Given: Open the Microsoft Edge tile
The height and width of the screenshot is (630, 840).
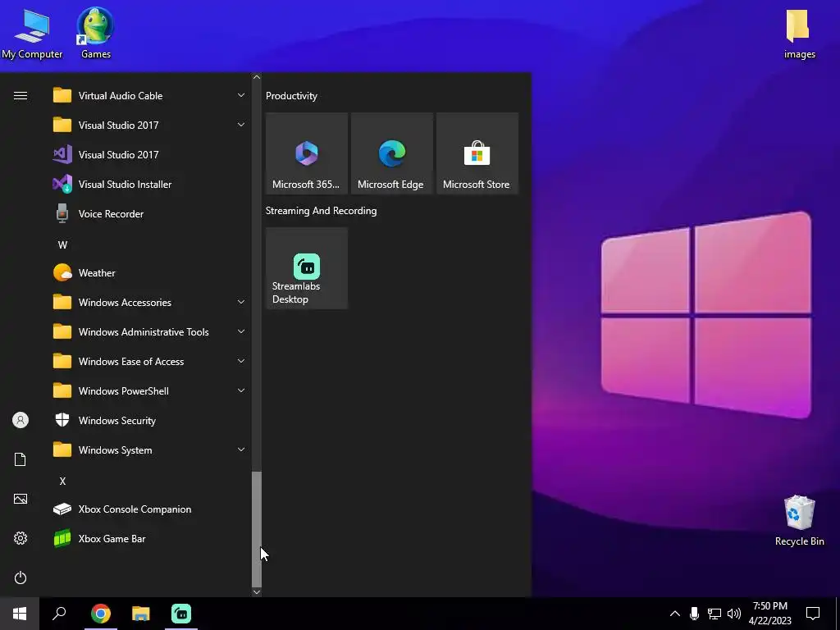Looking at the screenshot, I should 391,153.
